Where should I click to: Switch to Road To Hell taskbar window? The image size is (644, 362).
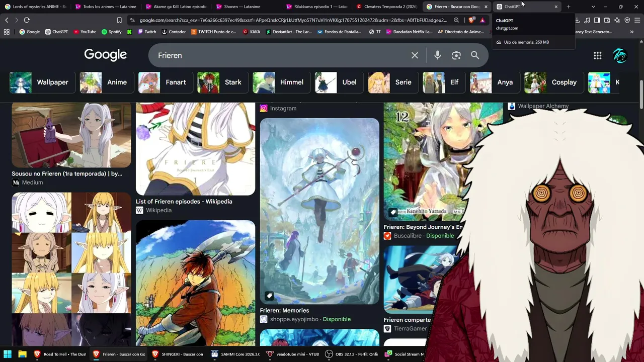coord(60,354)
